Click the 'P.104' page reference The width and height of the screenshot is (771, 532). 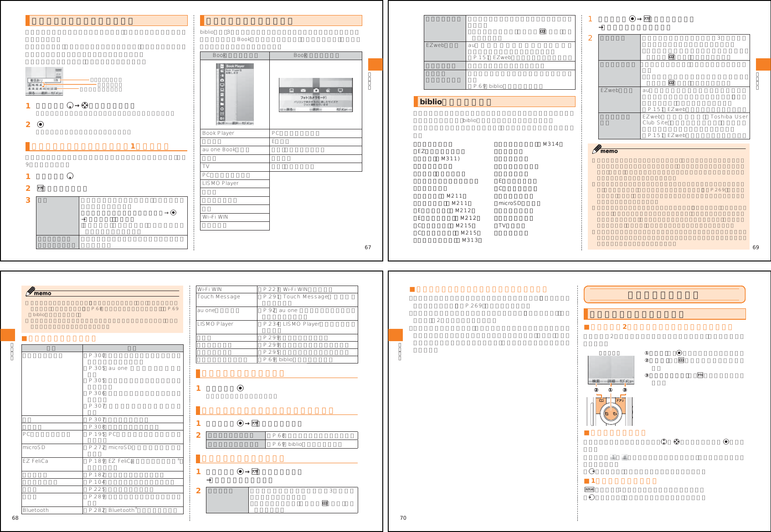97,482
